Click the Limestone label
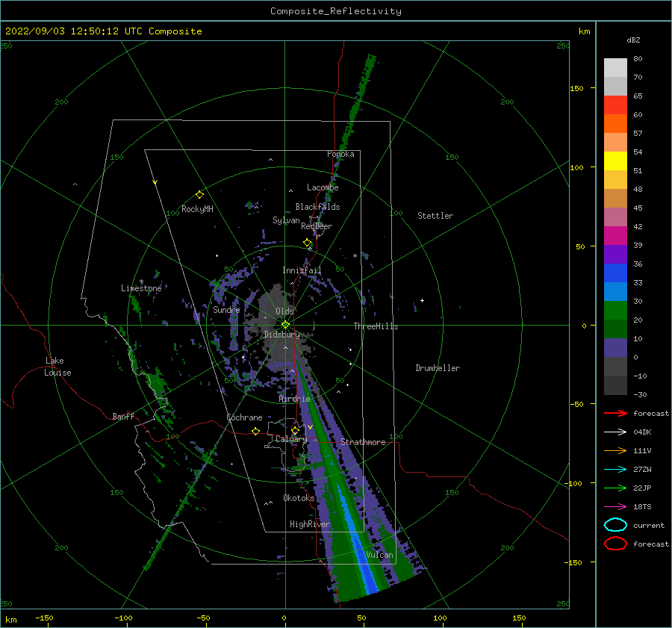 tap(141, 288)
